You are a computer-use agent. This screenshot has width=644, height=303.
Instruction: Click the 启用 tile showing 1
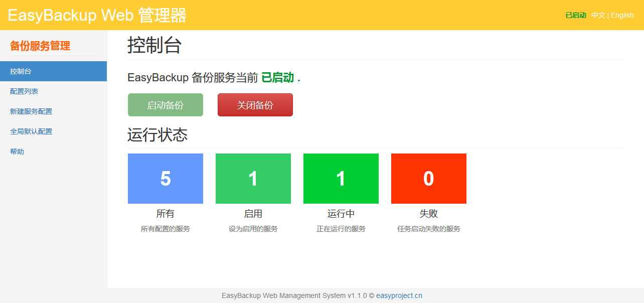point(253,179)
